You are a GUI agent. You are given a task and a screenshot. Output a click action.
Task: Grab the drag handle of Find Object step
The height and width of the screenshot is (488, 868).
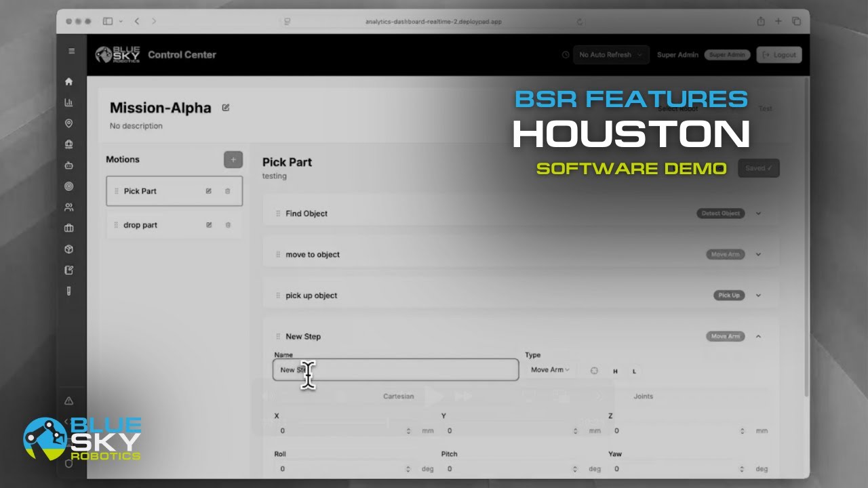point(278,213)
